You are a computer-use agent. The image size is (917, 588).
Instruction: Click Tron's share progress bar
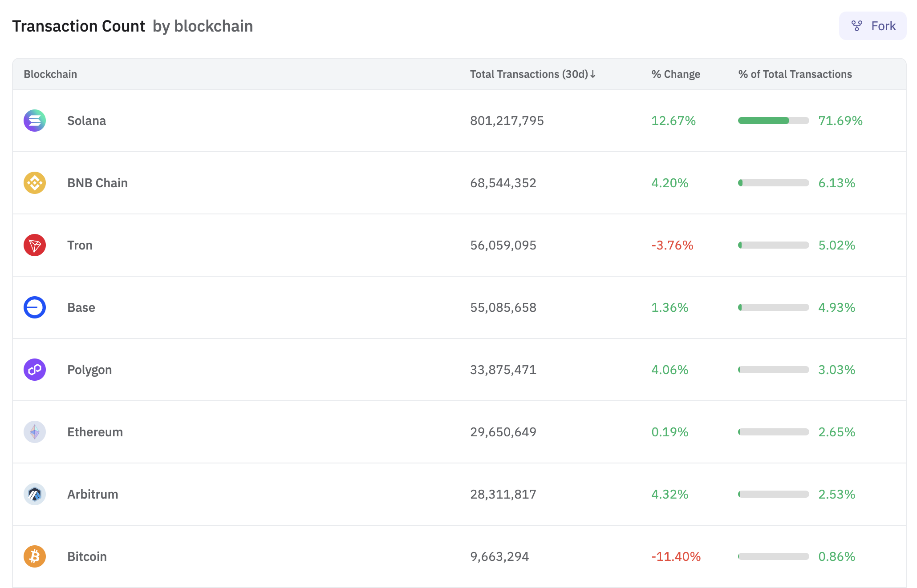tap(774, 245)
